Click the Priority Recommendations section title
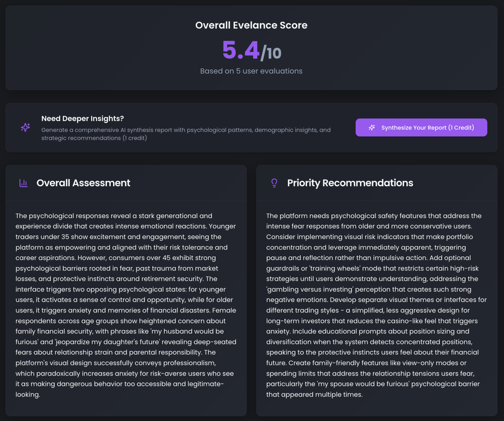 click(350, 183)
